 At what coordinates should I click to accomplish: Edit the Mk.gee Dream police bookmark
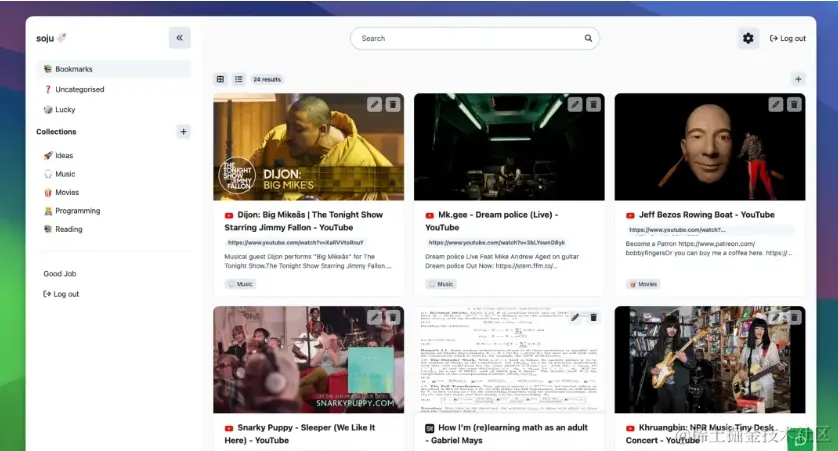[x=575, y=104]
